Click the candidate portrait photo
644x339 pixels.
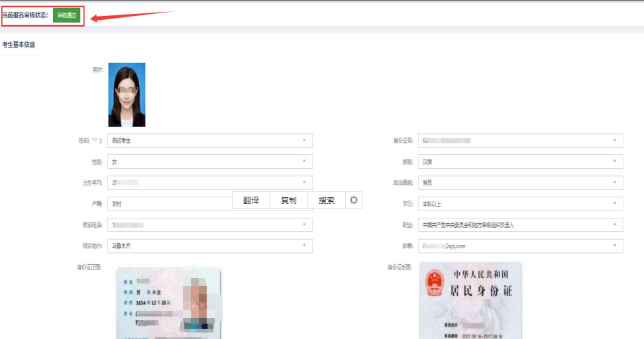[x=127, y=95]
